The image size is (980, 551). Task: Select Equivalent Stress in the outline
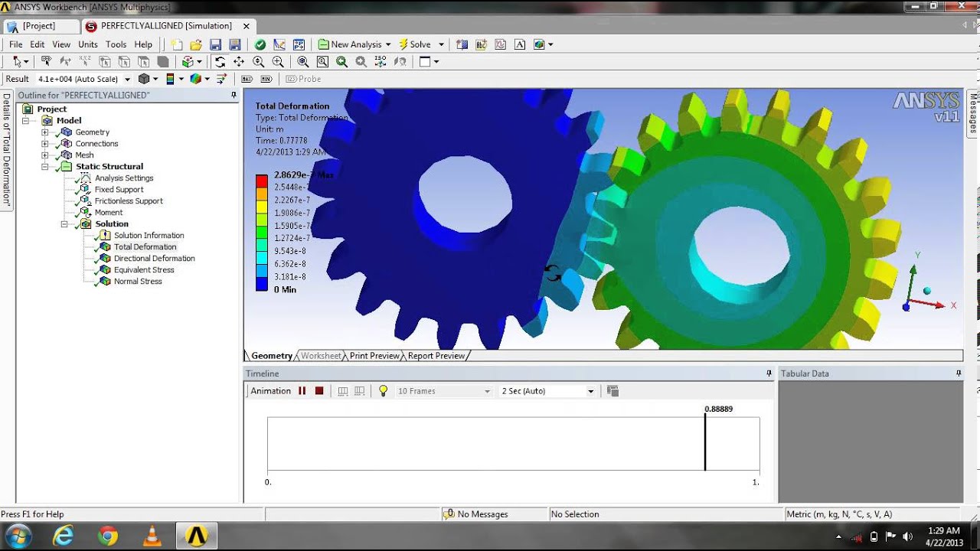pyautogui.click(x=144, y=270)
